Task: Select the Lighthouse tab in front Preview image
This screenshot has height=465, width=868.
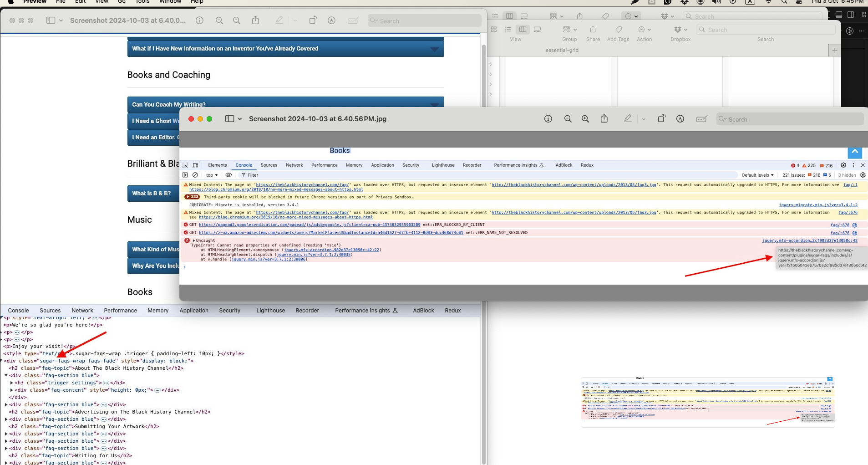Action: pos(443,165)
